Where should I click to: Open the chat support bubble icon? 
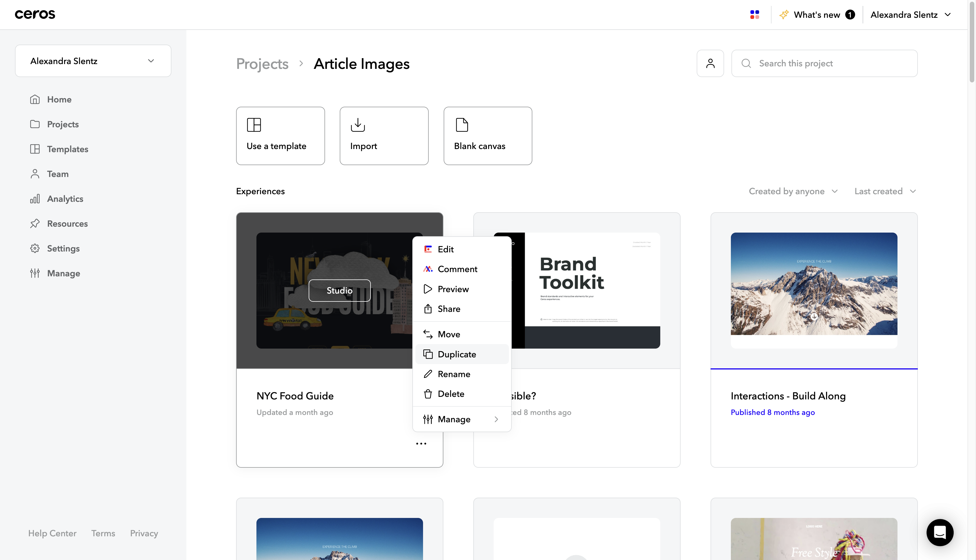point(940,532)
